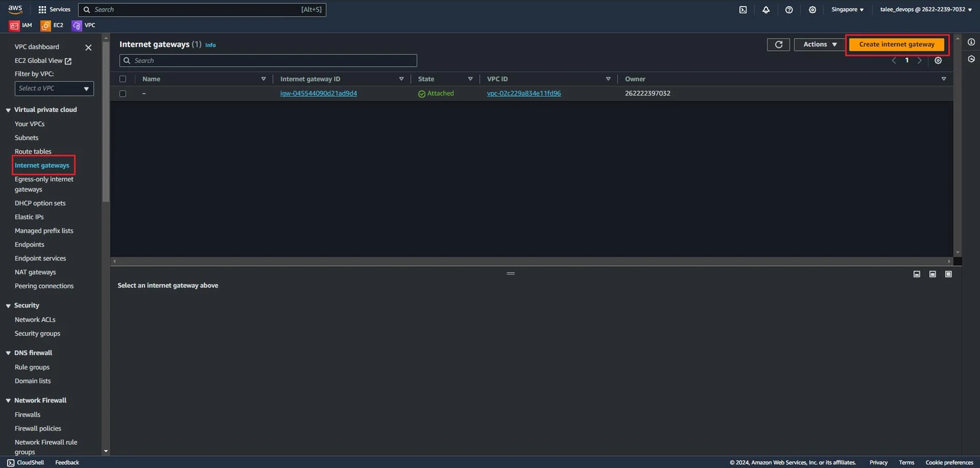Open the notifications bell
This screenshot has width=980, height=468.
(x=766, y=10)
